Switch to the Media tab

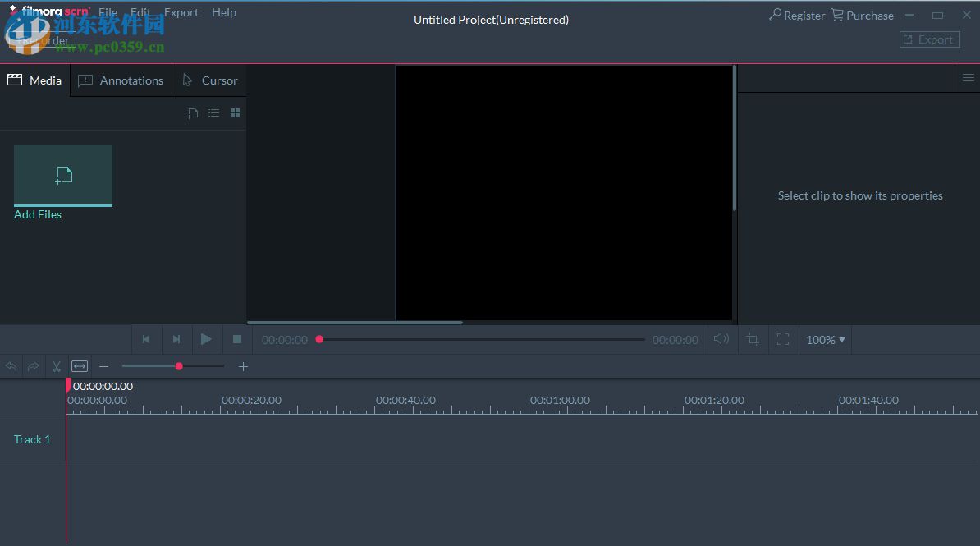35,80
